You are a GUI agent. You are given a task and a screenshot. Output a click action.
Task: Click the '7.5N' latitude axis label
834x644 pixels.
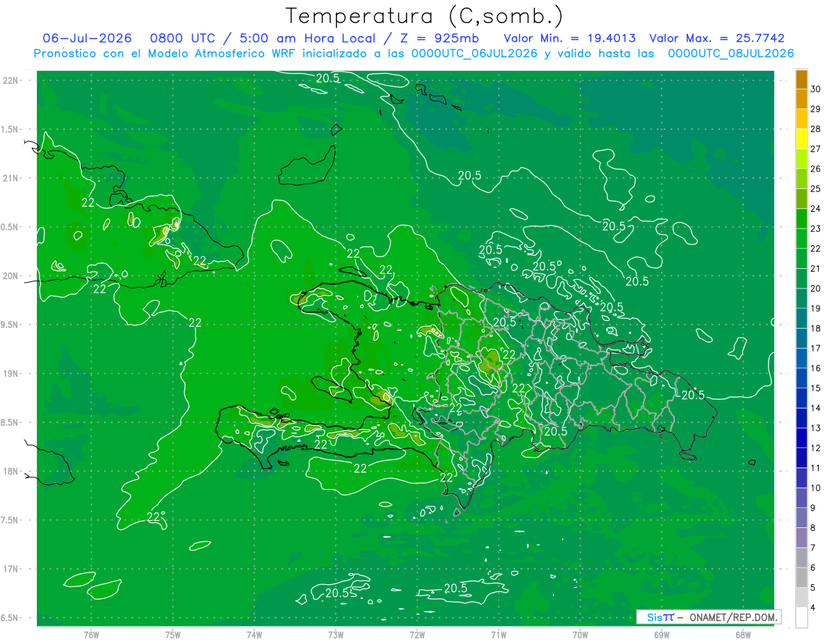pyautogui.click(x=10, y=520)
